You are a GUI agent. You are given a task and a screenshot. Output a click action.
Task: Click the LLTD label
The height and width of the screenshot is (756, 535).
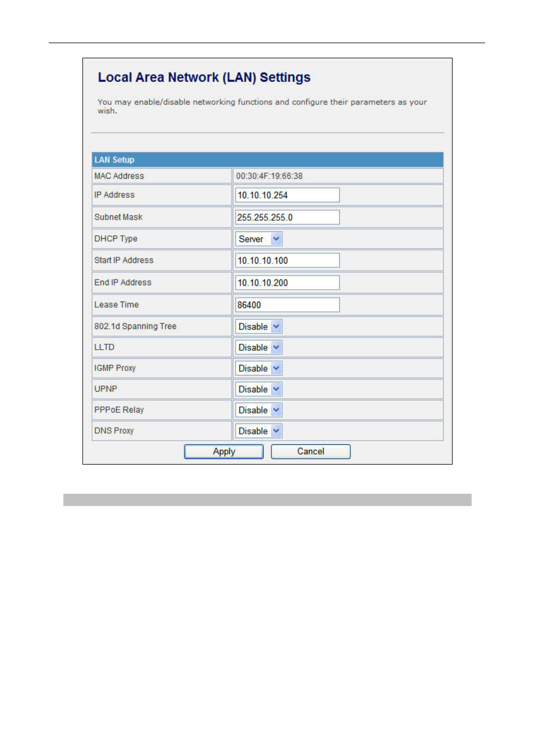pyautogui.click(x=104, y=347)
